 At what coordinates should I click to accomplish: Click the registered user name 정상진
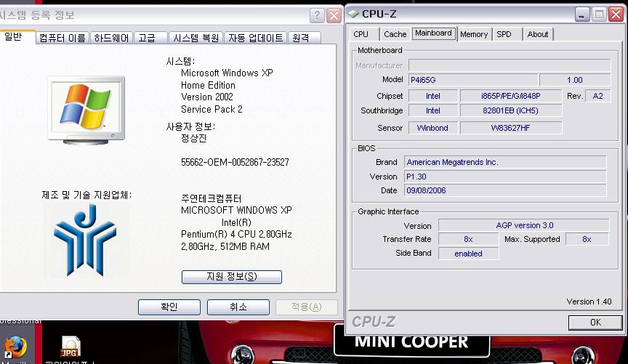pyautogui.click(x=193, y=138)
